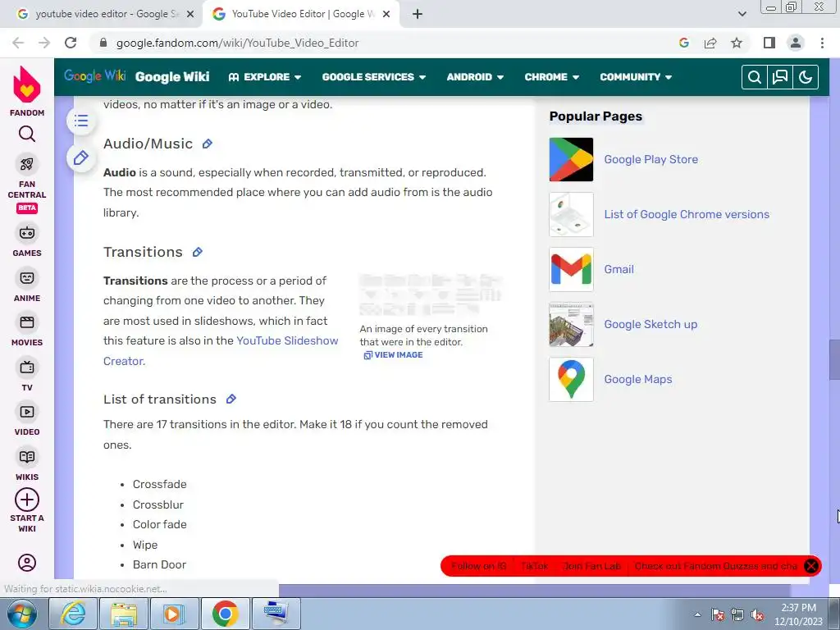Viewport: 840px width, 630px height.
Task: Reload the page in Chrome
Action: (x=71, y=43)
